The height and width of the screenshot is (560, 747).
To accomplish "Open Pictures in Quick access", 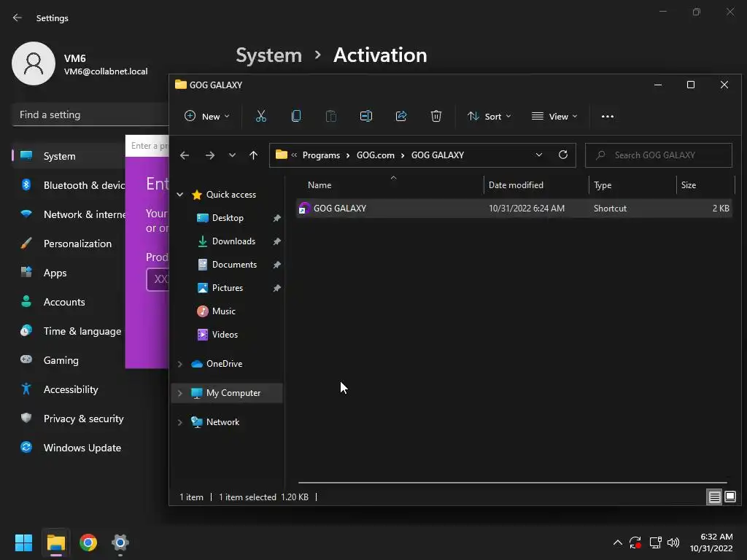I will [x=228, y=288].
